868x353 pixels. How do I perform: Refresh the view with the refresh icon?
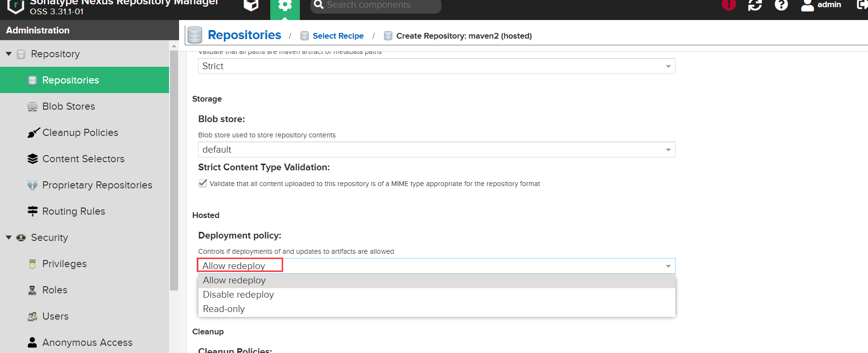click(x=755, y=5)
